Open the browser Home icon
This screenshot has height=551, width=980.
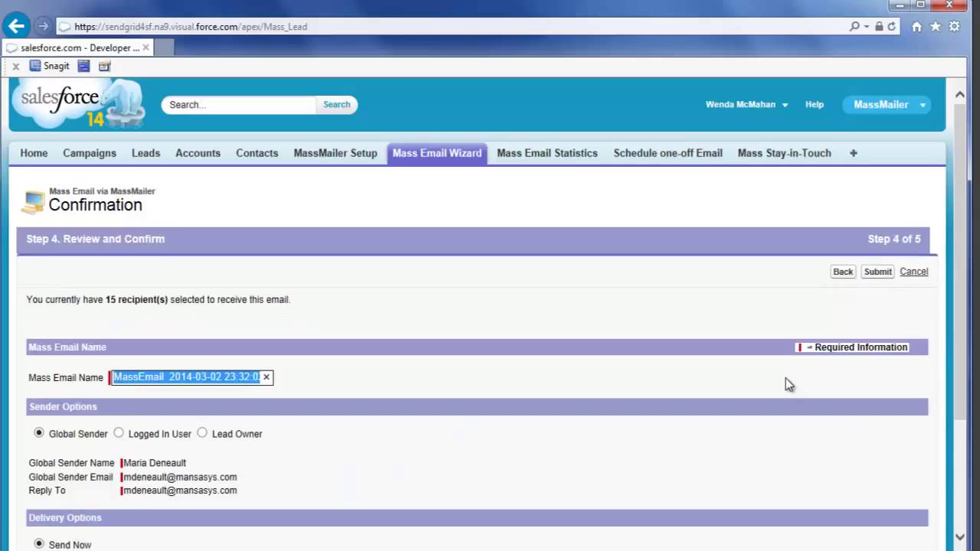[x=916, y=27]
